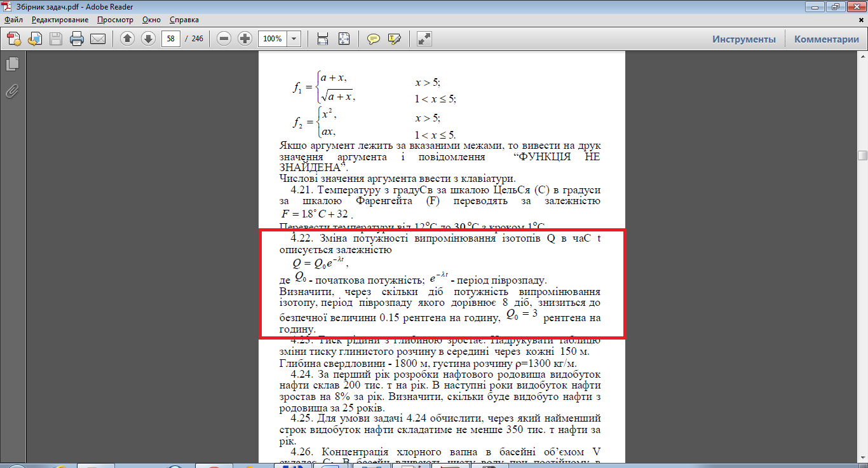Print the document with printer icon

click(x=77, y=39)
